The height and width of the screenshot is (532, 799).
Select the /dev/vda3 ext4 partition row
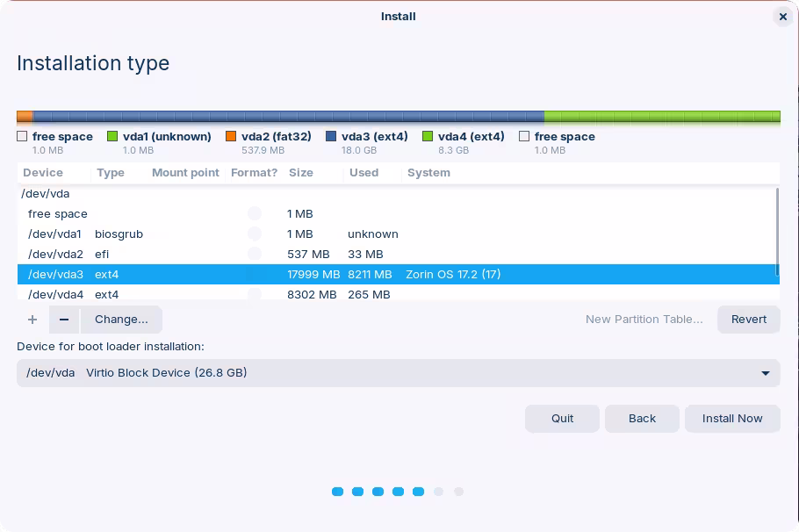click(395, 275)
